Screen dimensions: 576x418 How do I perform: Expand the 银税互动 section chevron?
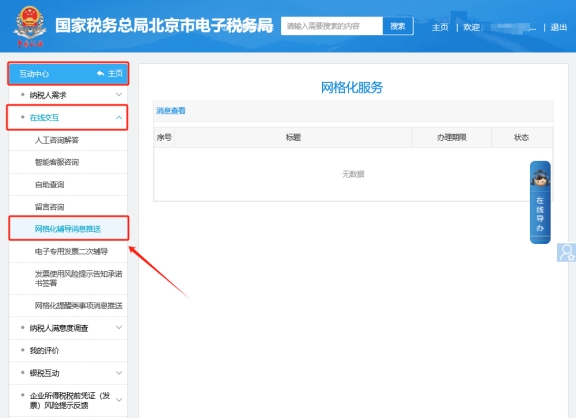point(119,373)
